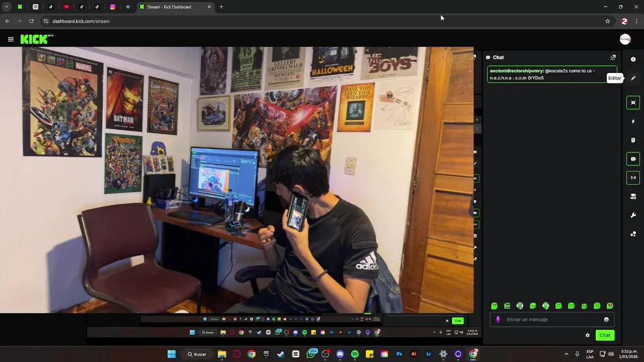Click the ancientdirectorshipvmry username in chat
The height and width of the screenshot is (362, 644).
[516, 71]
